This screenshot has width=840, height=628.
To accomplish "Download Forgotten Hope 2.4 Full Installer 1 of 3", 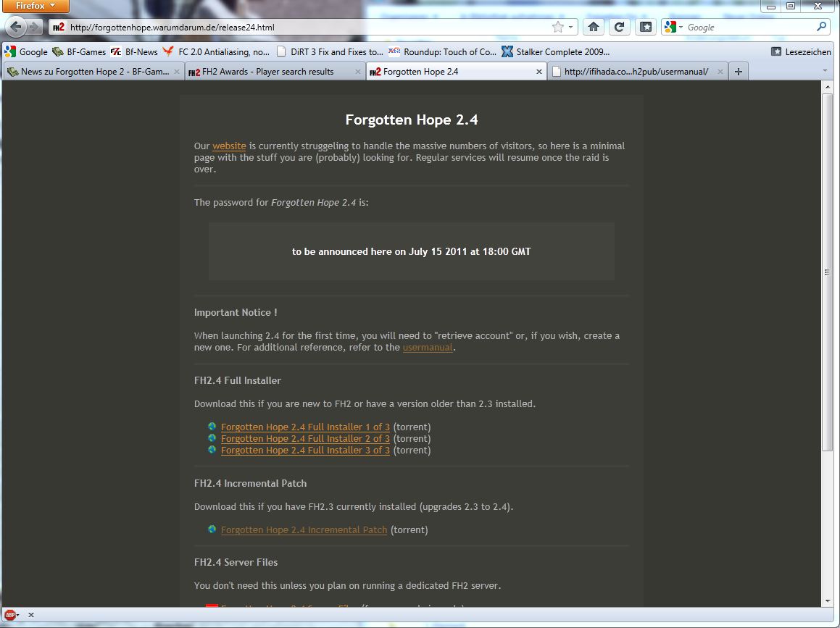I will coord(305,427).
